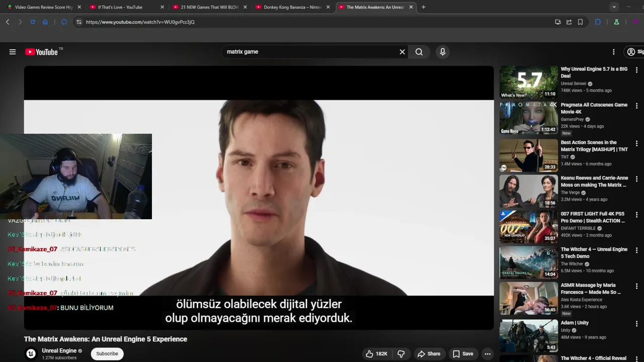Close the 'If That's Love' tab
This screenshot has width=644, height=362.
click(162, 7)
